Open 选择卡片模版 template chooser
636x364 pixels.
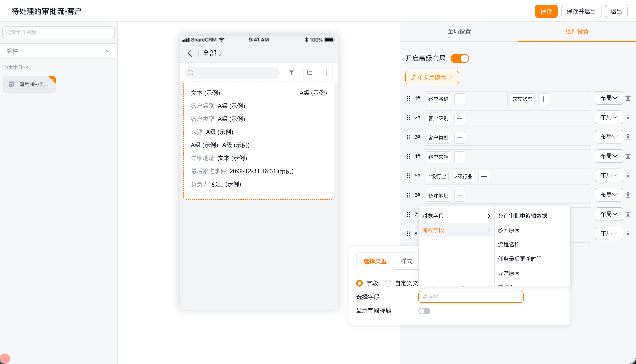[x=432, y=77]
